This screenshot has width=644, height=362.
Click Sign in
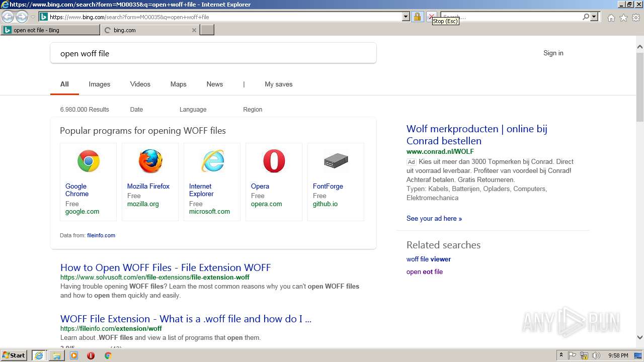click(x=553, y=53)
